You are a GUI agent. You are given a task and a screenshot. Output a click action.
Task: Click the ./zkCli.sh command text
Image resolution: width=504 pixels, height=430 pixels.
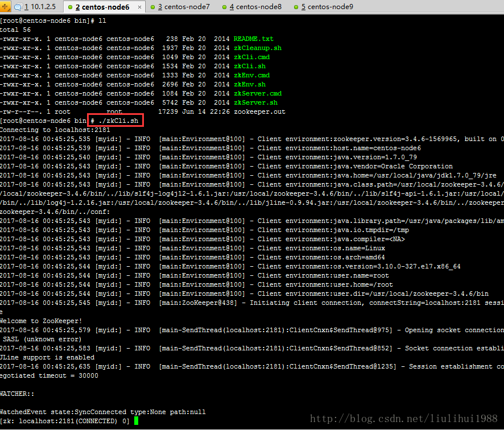[118, 121]
